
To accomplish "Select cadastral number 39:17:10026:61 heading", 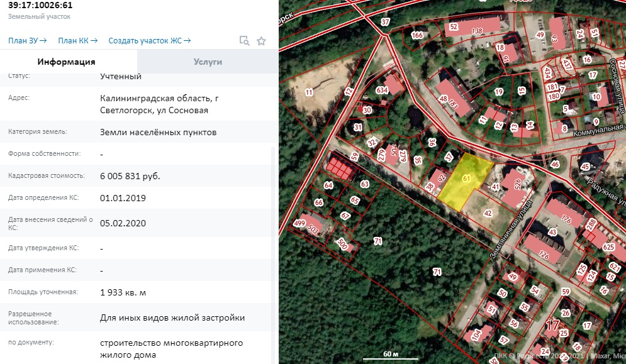I will [x=40, y=5].
